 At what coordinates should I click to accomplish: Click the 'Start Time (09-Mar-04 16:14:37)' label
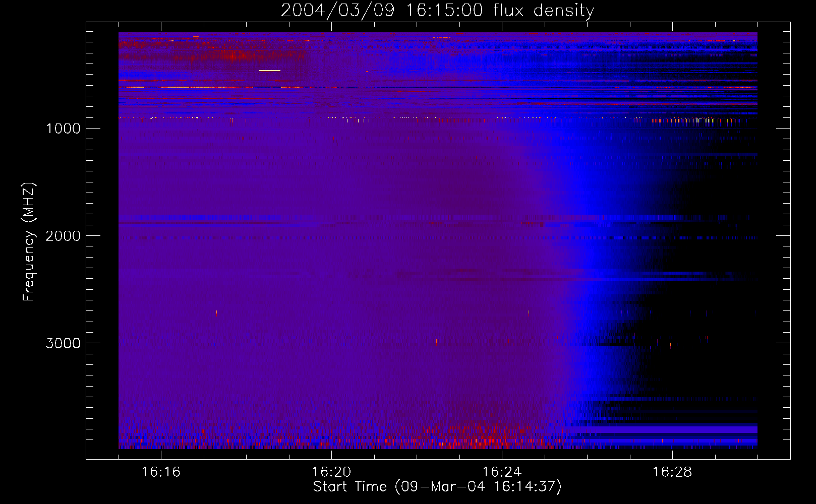(437, 487)
